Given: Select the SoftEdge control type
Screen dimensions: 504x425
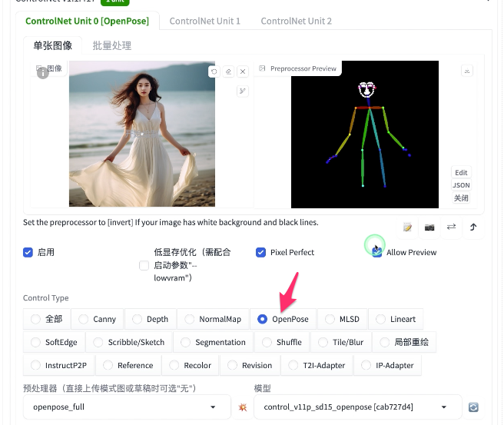Looking at the screenshot, I should pyautogui.click(x=54, y=342).
